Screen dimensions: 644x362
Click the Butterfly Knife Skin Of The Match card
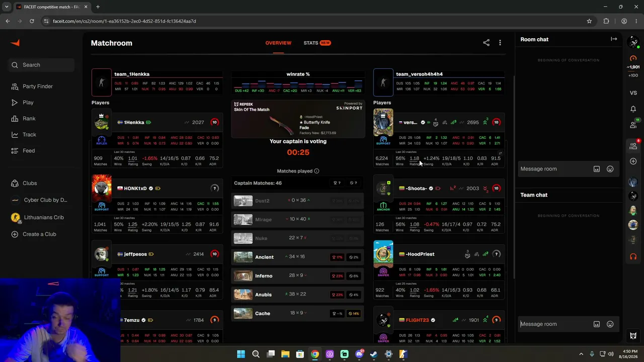pyautogui.click(x=298, y=119)
